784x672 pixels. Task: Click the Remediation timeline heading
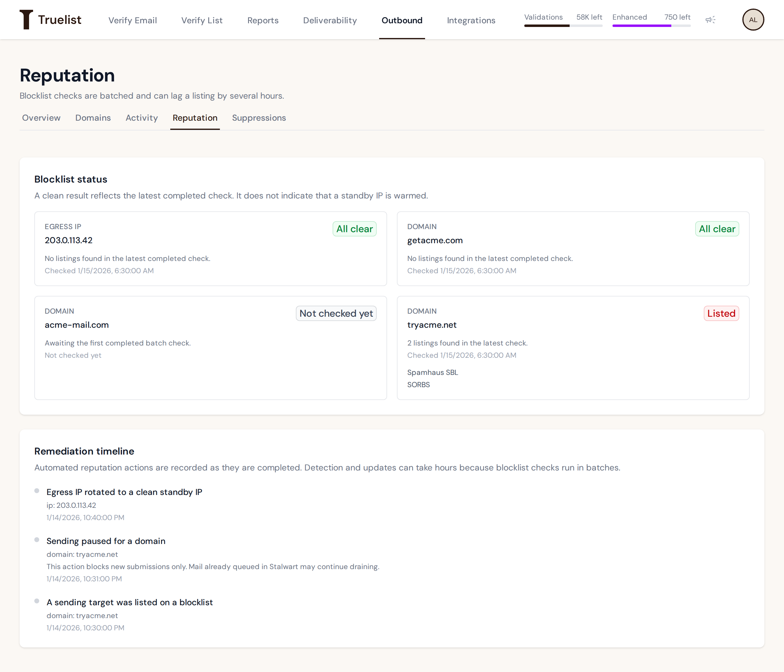coord(84,451)
